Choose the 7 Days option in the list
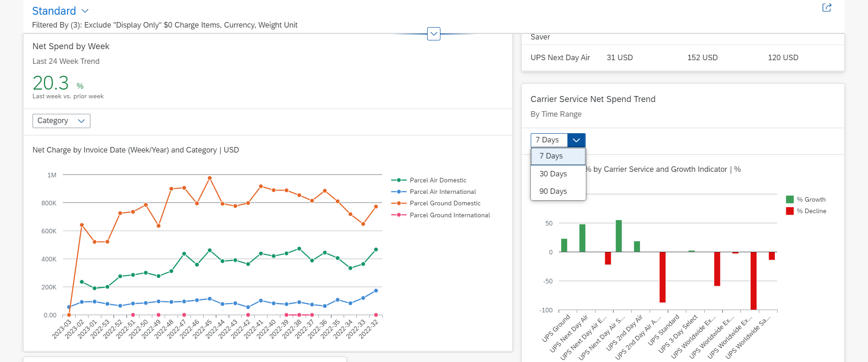The height and width of the screenshot is (362, 868). 558,156
